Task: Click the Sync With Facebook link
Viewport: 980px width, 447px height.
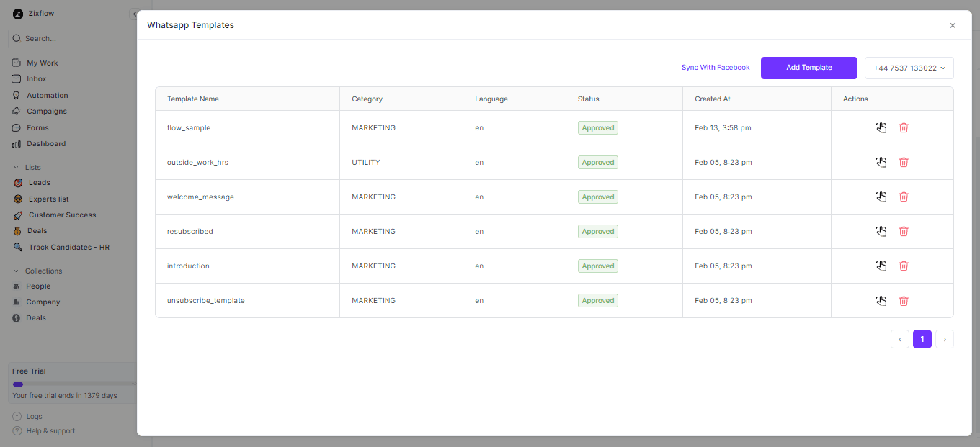Action: [715, 67]
